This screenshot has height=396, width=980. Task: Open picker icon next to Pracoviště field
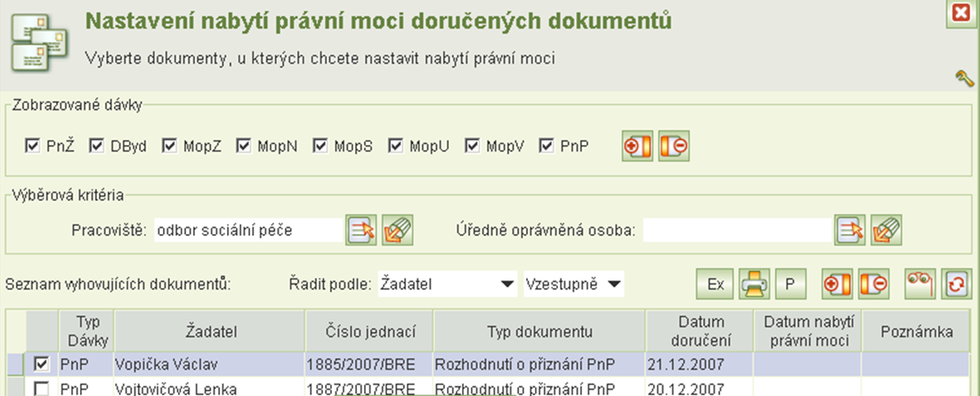360,230
